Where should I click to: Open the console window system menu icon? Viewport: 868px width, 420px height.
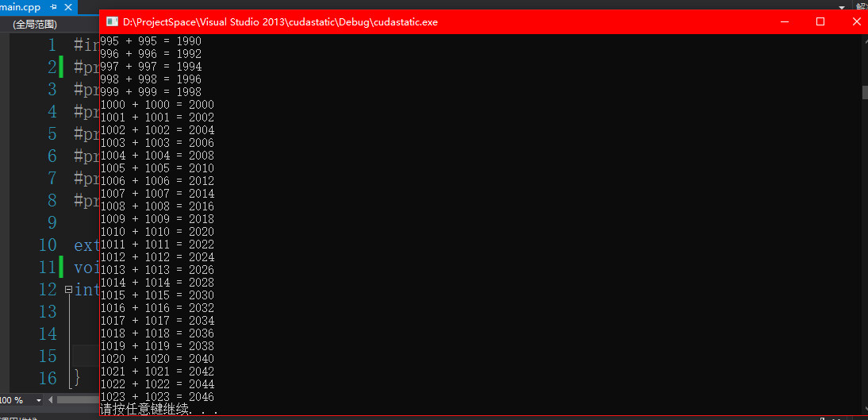(x=112, y=21)
